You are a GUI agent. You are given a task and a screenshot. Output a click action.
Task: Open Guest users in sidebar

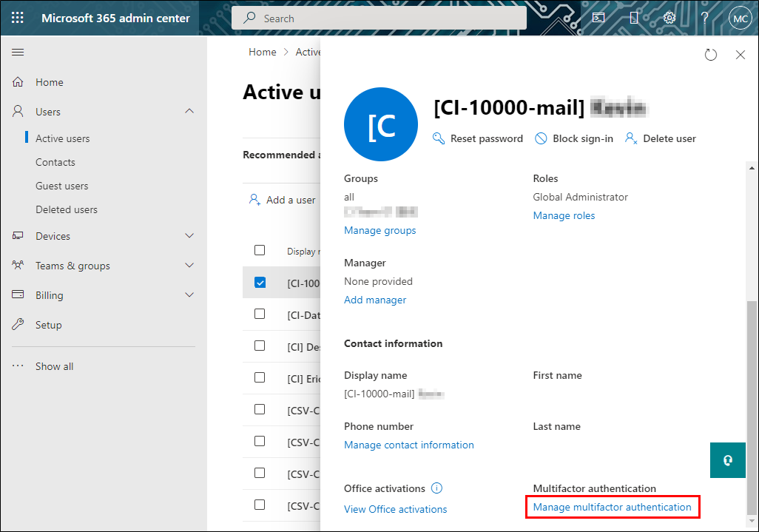coord(62,186)
